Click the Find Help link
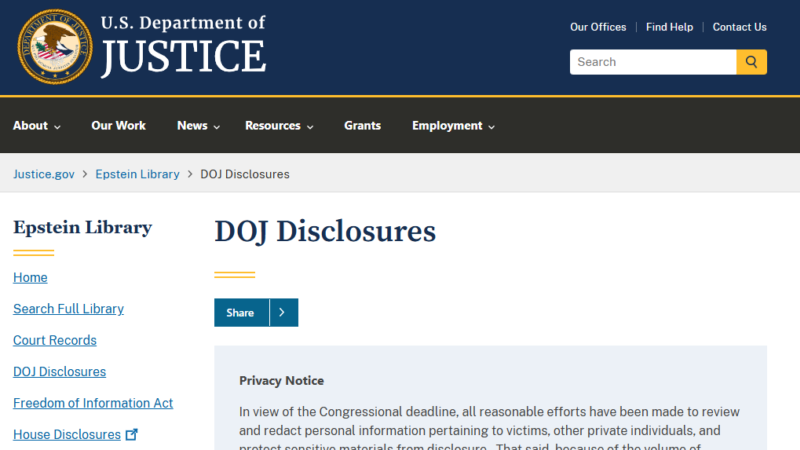Image resolution: width=800 pixels, height=450 pixels. [x=669, y=27]
